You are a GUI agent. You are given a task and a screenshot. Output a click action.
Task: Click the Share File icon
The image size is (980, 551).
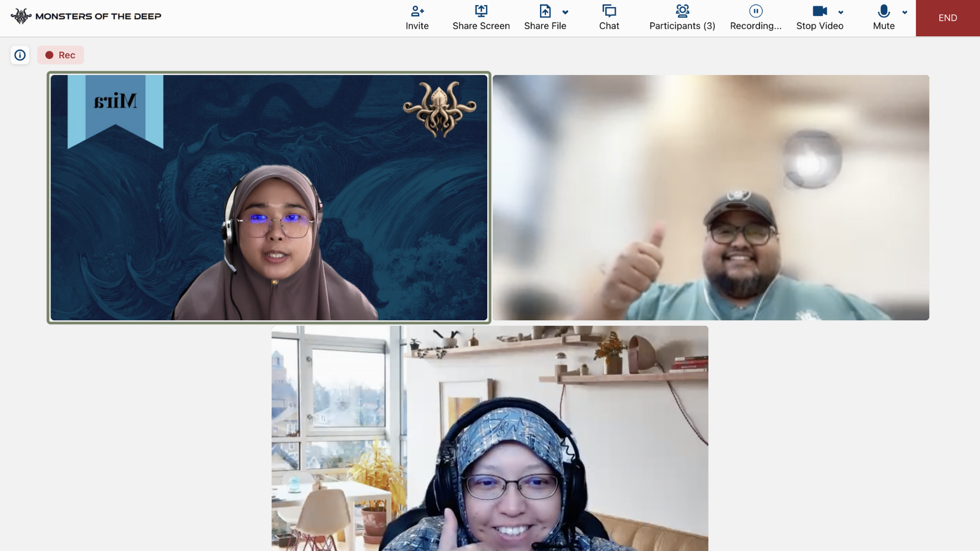tap(545, 11)
